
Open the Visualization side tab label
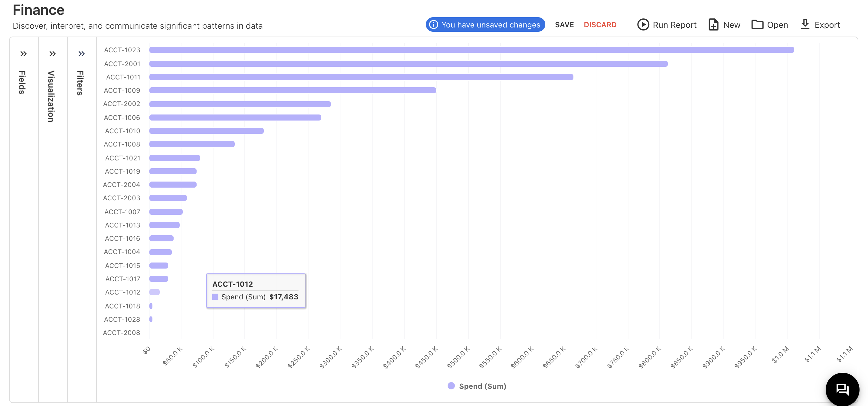tap(51, 96)
